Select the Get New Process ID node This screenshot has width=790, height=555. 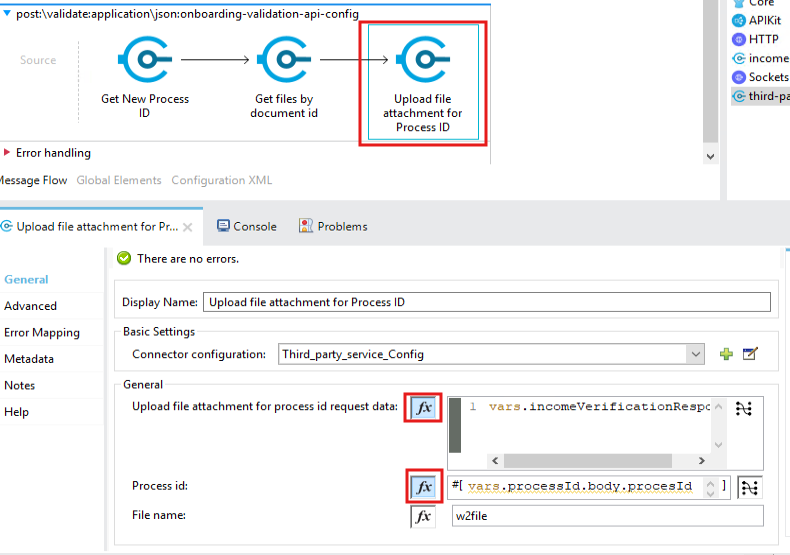(145, 60)
